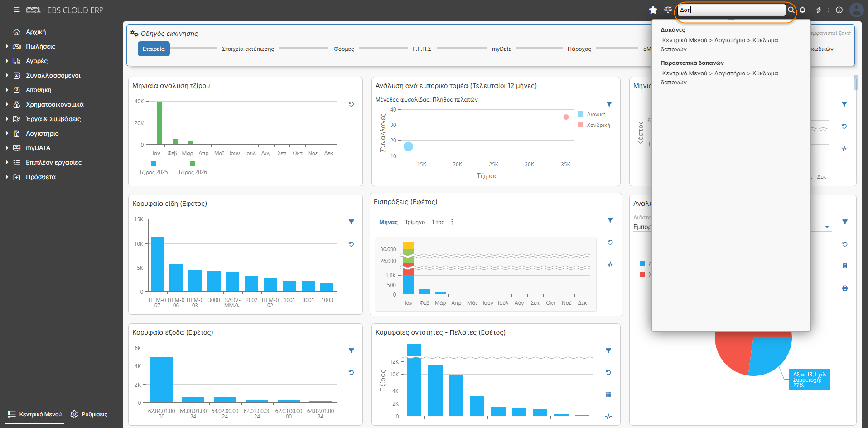Refresh the monthly turnover chart
The height and width of the screenshot is (428, 868).
tap(351, 104)
